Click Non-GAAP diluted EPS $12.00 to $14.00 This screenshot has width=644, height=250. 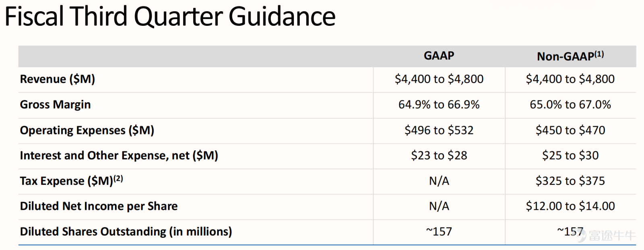click(x=570, y=206)
